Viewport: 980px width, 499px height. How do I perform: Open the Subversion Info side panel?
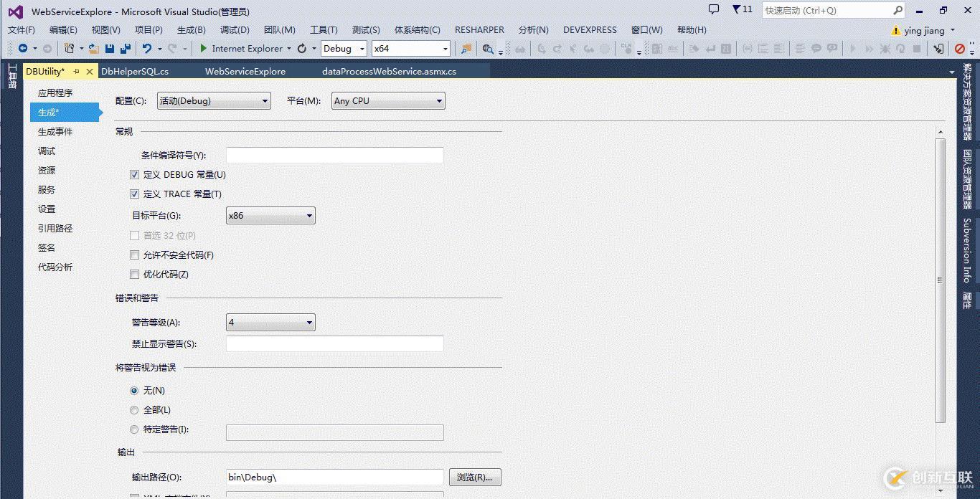pos(967,250)
